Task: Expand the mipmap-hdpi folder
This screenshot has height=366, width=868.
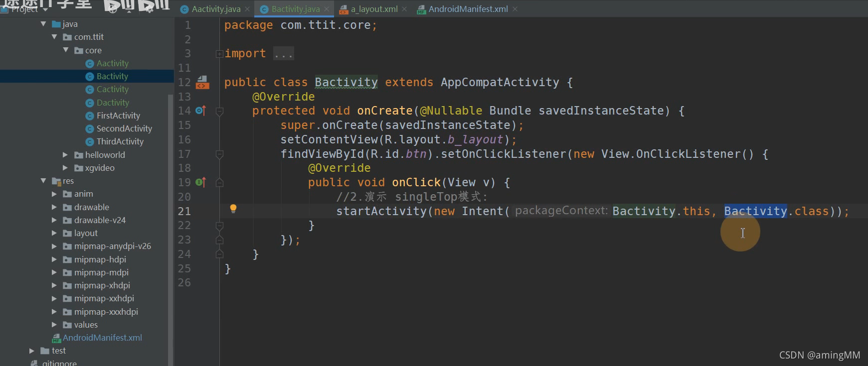Action: (x=54, y=259)
